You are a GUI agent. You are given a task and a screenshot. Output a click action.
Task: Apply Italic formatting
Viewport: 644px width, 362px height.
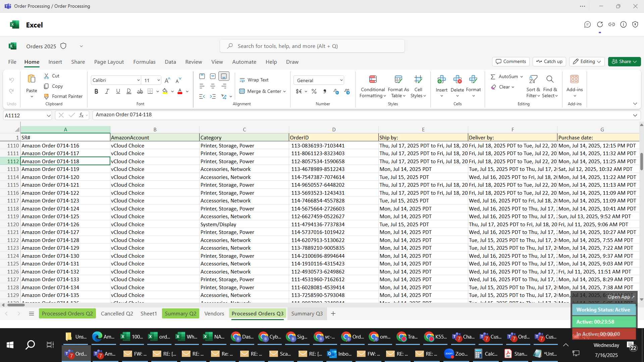107,91
